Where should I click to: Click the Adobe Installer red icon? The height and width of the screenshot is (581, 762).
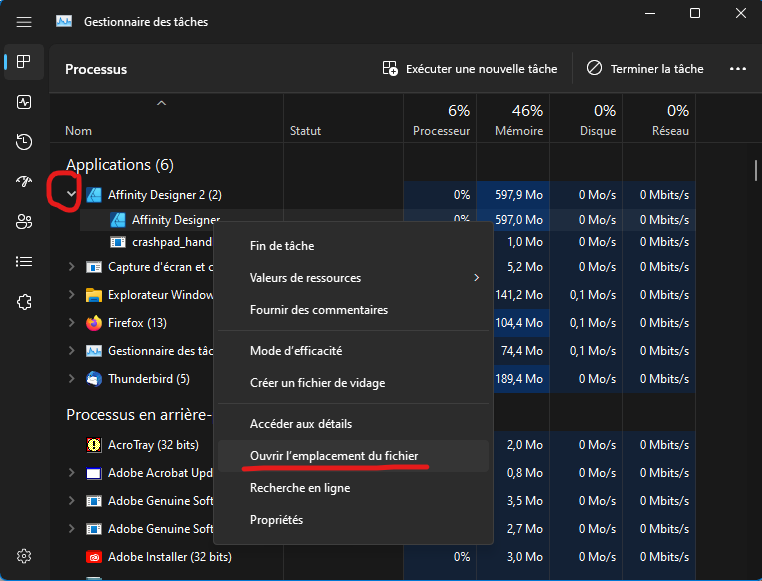[x=94, y=557]
